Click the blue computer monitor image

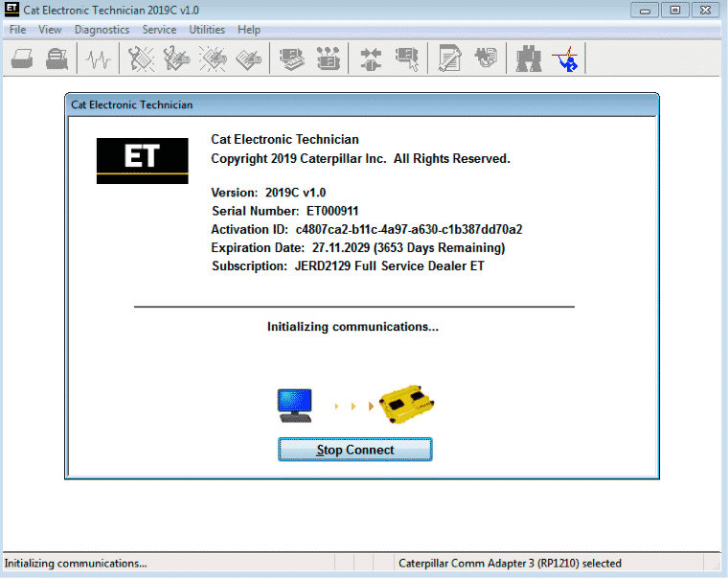295,405
